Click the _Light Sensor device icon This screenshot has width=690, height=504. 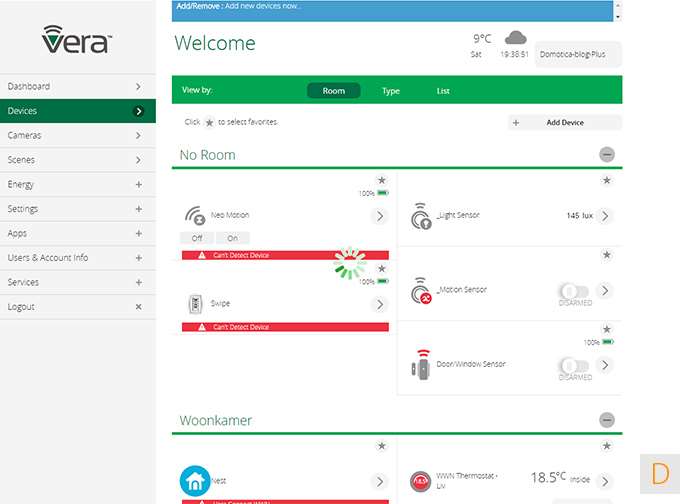pyautogui.click(x=421, y=215)
